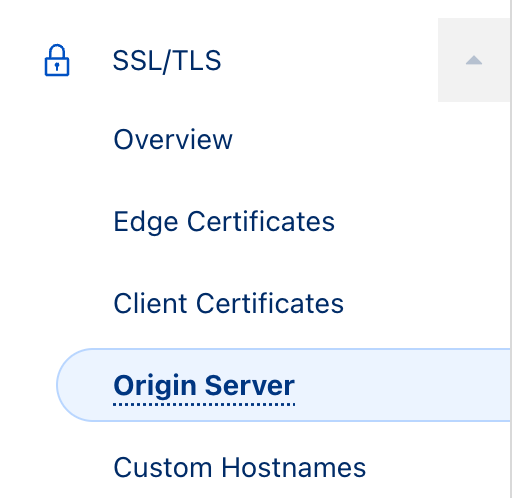The image size is (520, 498).
Task: Navigate to Custom Hostnames
Action: coord(239,467)
